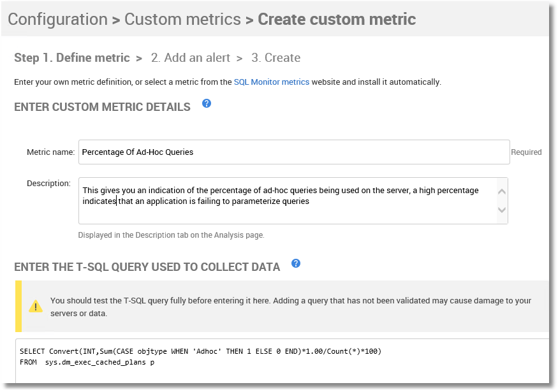The width and height of the screenshot is (558, 392).
Task: Go to Custom metrics breadcrumb
Action: tap(182, 19)
